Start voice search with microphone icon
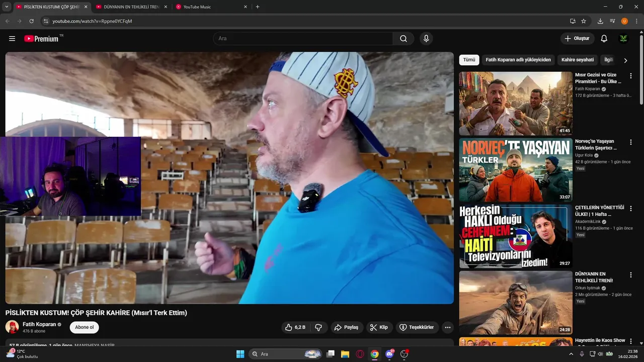644x362 pixels. (426, 39)
